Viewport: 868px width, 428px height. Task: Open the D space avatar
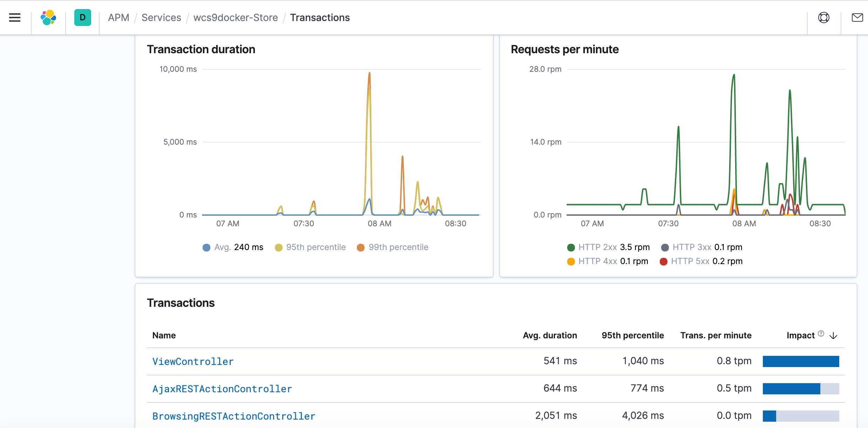(x=83, y=18)
